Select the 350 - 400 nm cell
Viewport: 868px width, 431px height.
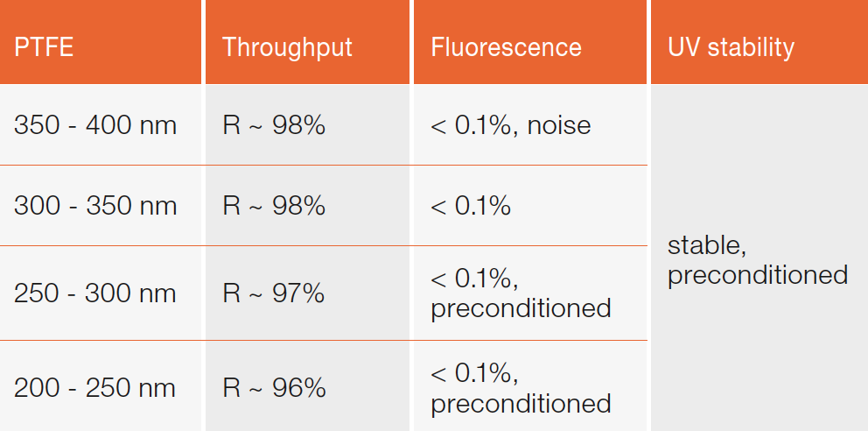click(95, 125)
